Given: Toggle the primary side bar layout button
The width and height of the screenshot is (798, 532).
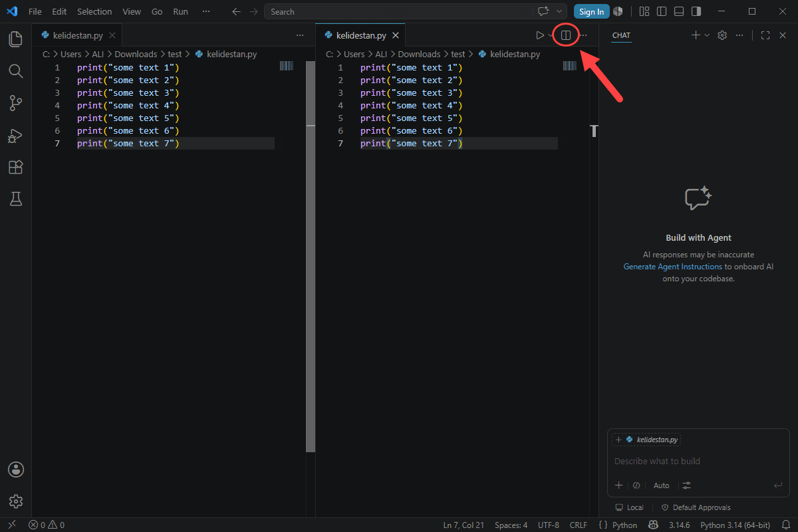Looking at the screenshot, I should pos(661,11).
